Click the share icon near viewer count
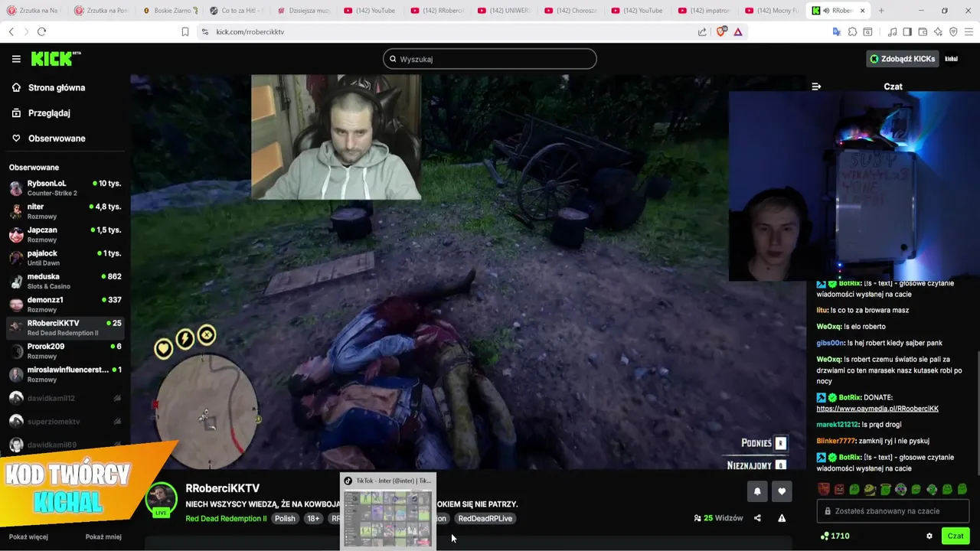 point(757,518)
